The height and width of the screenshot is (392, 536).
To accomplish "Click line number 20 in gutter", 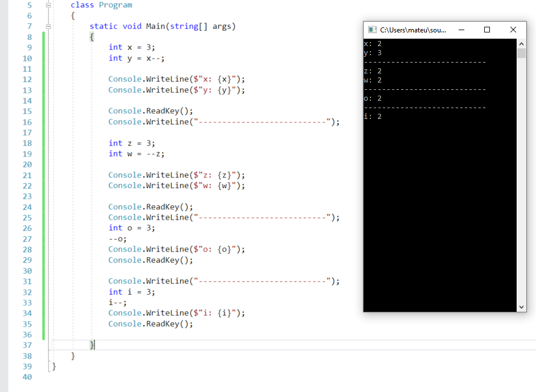I will (x=27, y=164).
